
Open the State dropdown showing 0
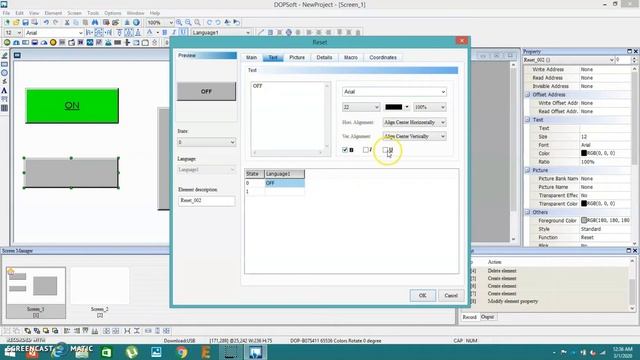coord(207,142)
